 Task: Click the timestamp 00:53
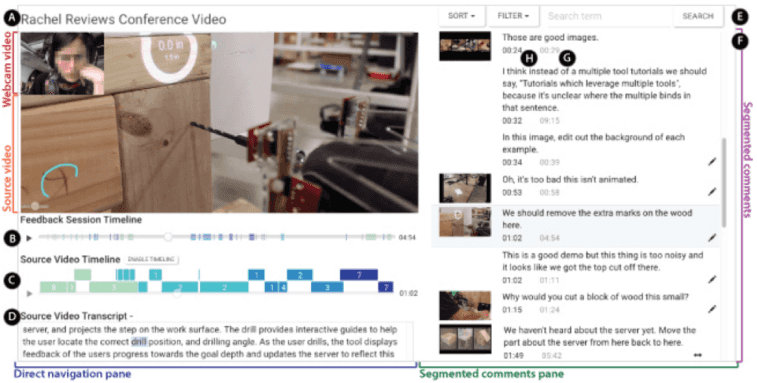(512, 193)
